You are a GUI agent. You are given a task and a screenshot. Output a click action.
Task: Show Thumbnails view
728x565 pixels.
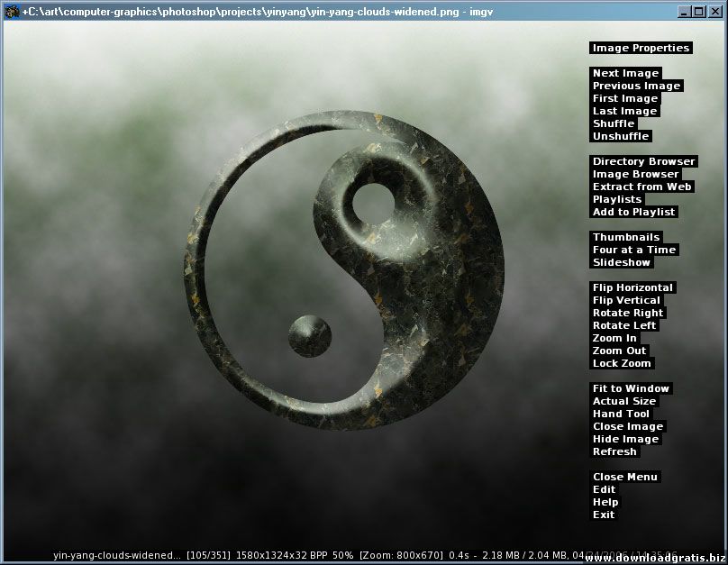(x=626, y=237)
